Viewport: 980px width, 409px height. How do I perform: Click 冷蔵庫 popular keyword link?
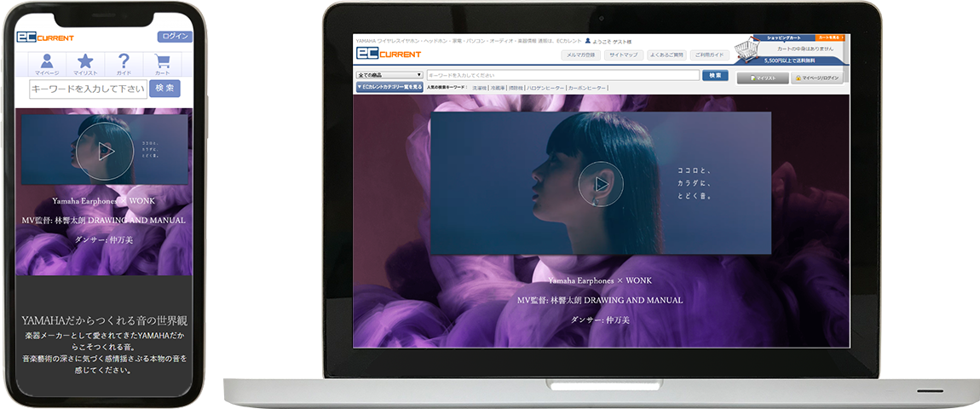click(x=498, y=89)
